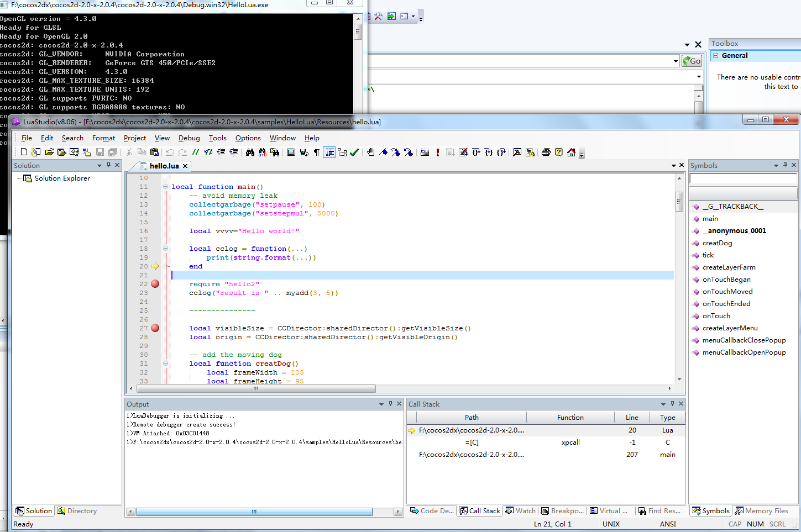
Task: Collapse the main function fold at line 11
Action: [165, 187]
